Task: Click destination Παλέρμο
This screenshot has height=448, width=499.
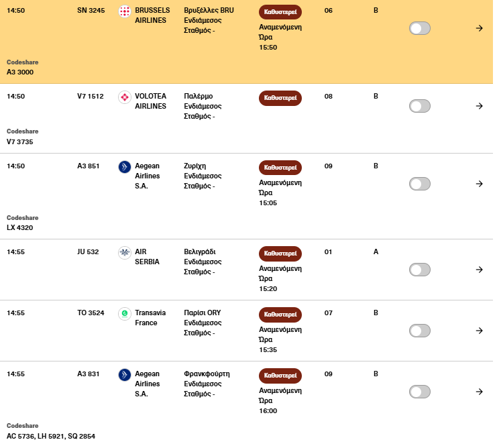Action: (x=199, y=97)
